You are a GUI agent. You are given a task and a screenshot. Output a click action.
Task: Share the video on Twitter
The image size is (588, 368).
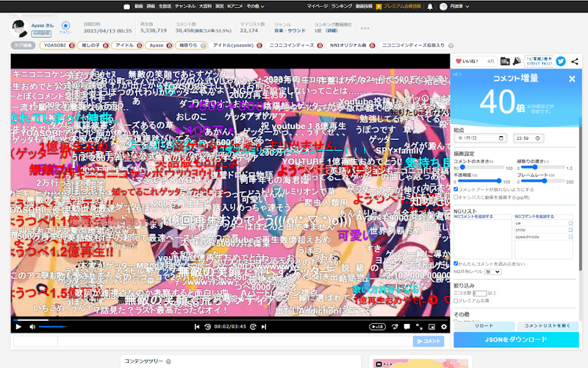pyautogui.click(x=561, y=61)
